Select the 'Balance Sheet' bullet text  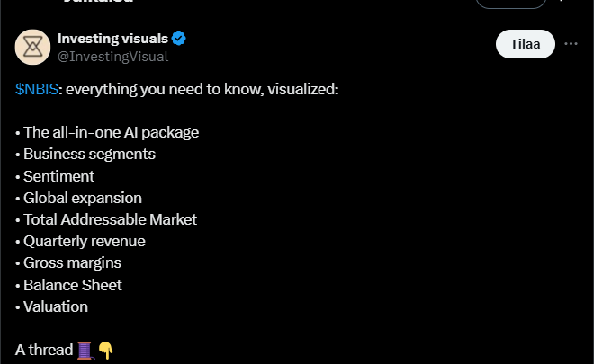[72, 285]
